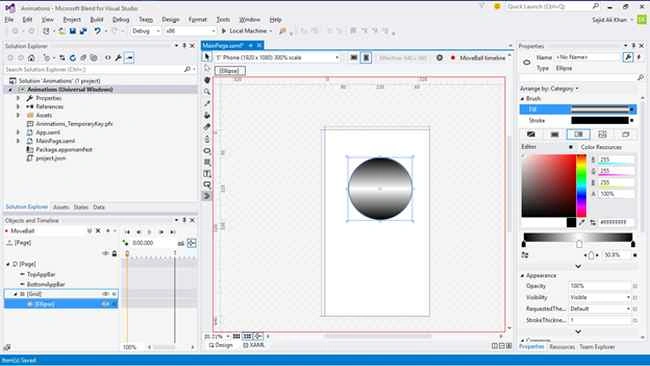Open RequestedTheme dropdown set to Default
Image resolution: width=650 pixels, height=366 pixels.
(600, 309)
